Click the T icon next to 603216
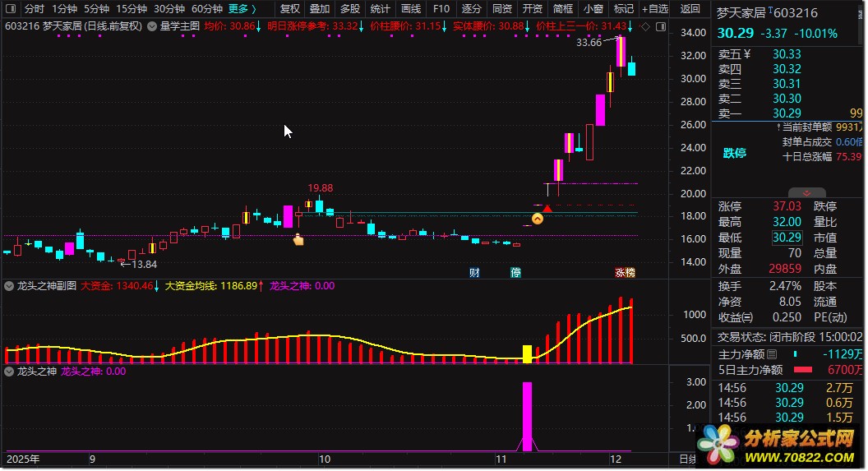The width and height of the screenshot is (868, 471). tap(770, 9)
